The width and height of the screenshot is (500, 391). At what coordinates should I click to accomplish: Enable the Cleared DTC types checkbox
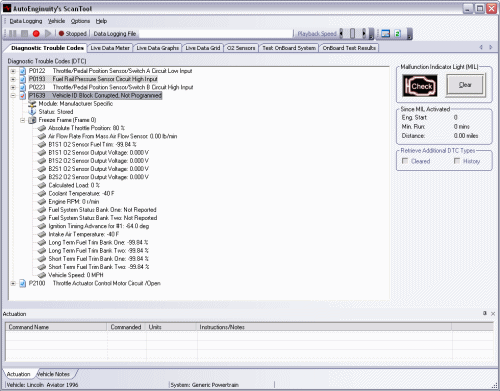(x=405, y=161)
